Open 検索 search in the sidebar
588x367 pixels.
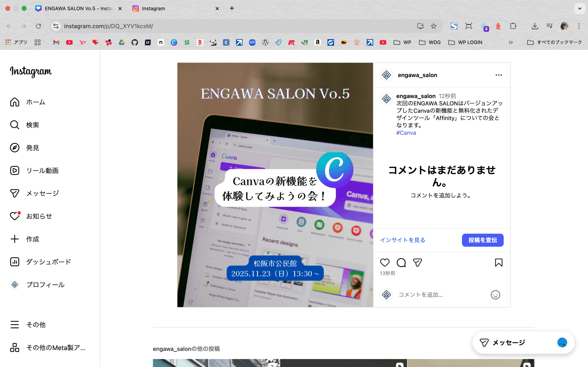pos(32,125)
